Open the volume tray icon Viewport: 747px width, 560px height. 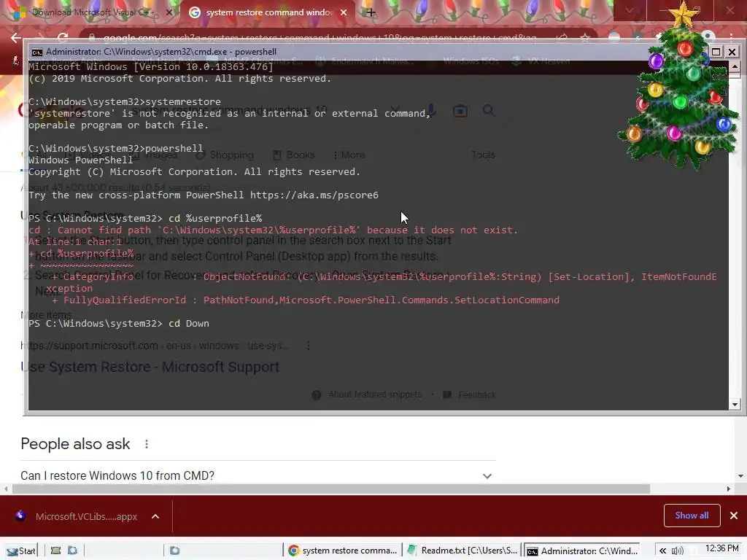677,551
